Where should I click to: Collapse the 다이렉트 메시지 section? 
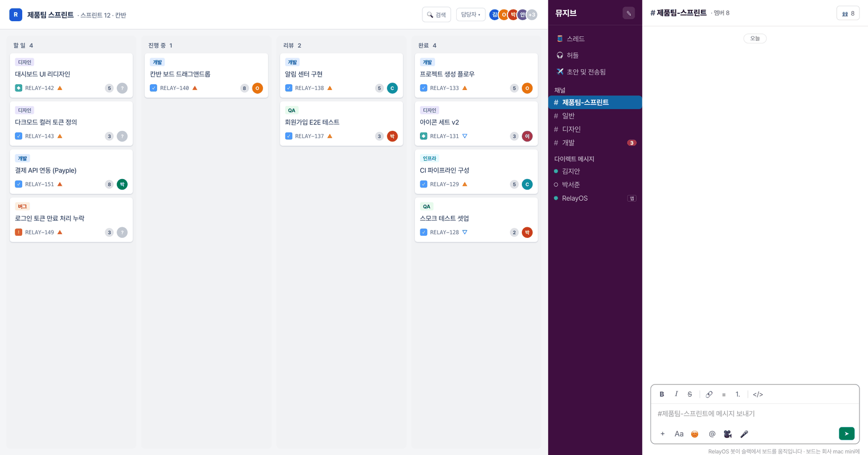pos(574,159)
